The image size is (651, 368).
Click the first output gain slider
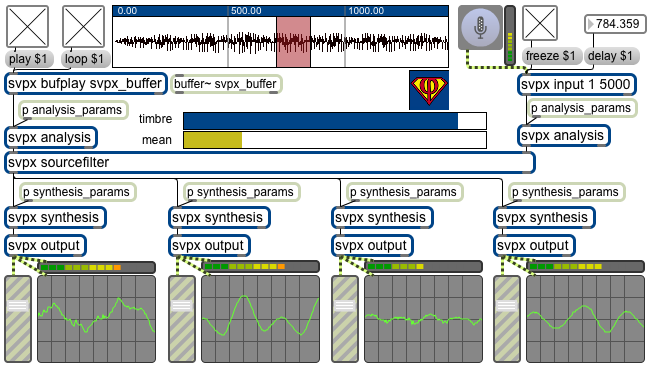[18, 319]
